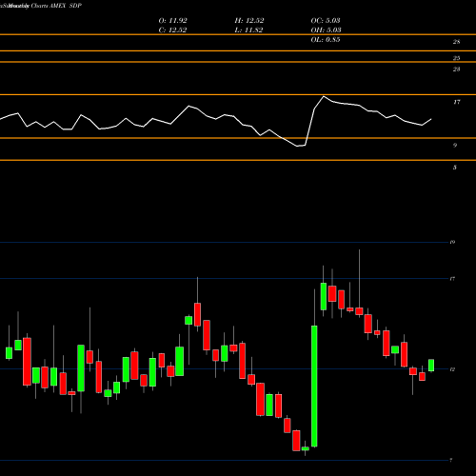Select the low value 'L: 11.82'
This screenshot has width=476, height=476.
click(248, 30)
